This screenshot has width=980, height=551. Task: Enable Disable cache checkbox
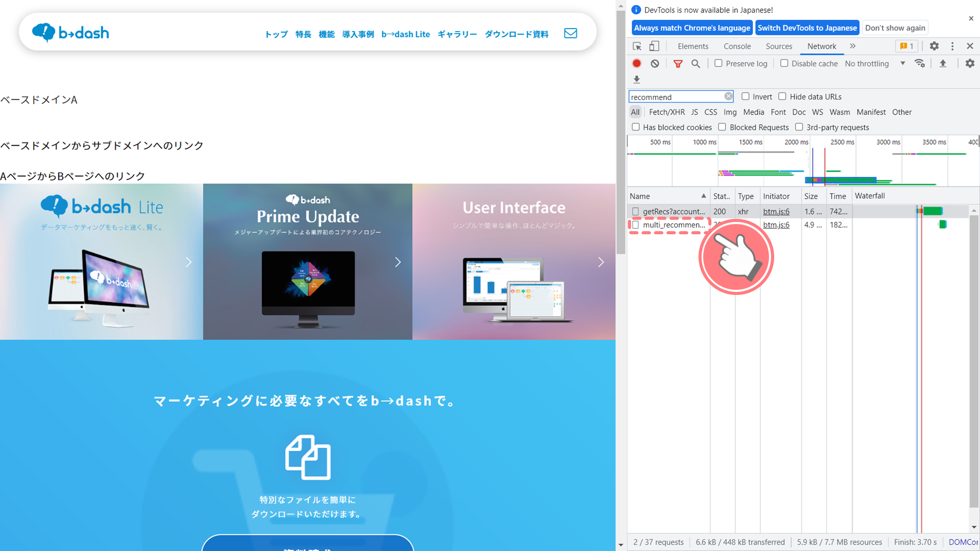point(784,63)
